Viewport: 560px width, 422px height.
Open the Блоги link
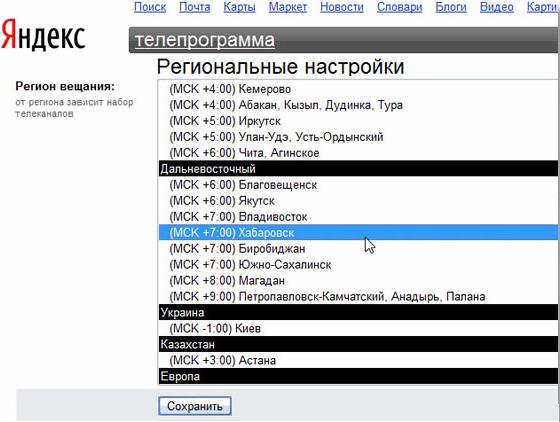click(x=451, y=7)
